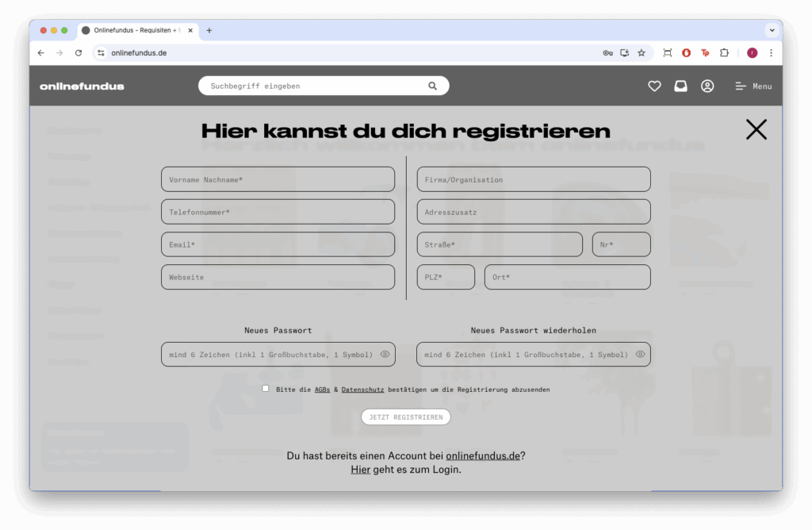Screen dimensions: 812x530
Task: Show password in Neues Passwort field
Action: coord(385,355)
